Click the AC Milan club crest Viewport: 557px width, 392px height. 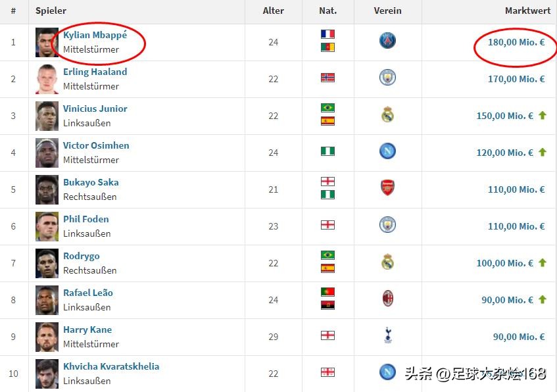coord(387,299)
